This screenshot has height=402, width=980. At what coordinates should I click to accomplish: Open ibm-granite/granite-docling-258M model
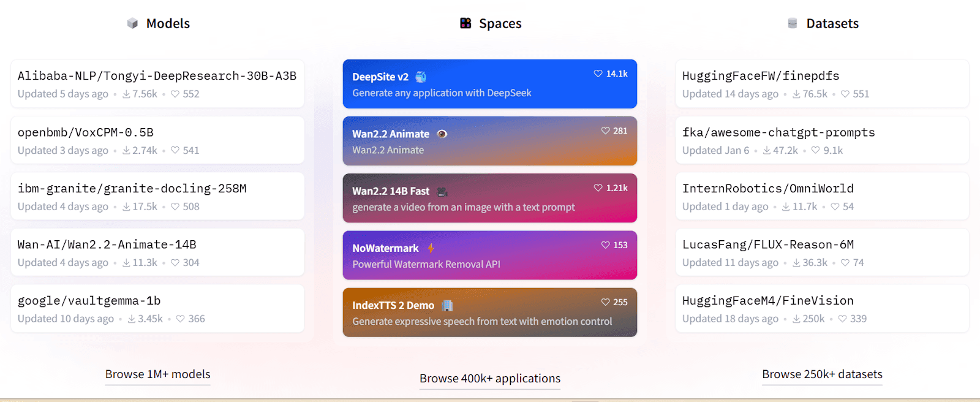point(132,189)
